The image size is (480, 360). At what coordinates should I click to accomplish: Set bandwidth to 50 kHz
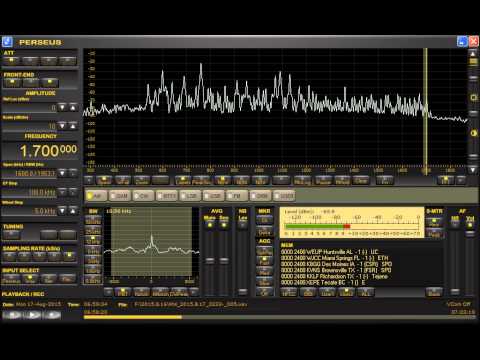click(93, 221)
